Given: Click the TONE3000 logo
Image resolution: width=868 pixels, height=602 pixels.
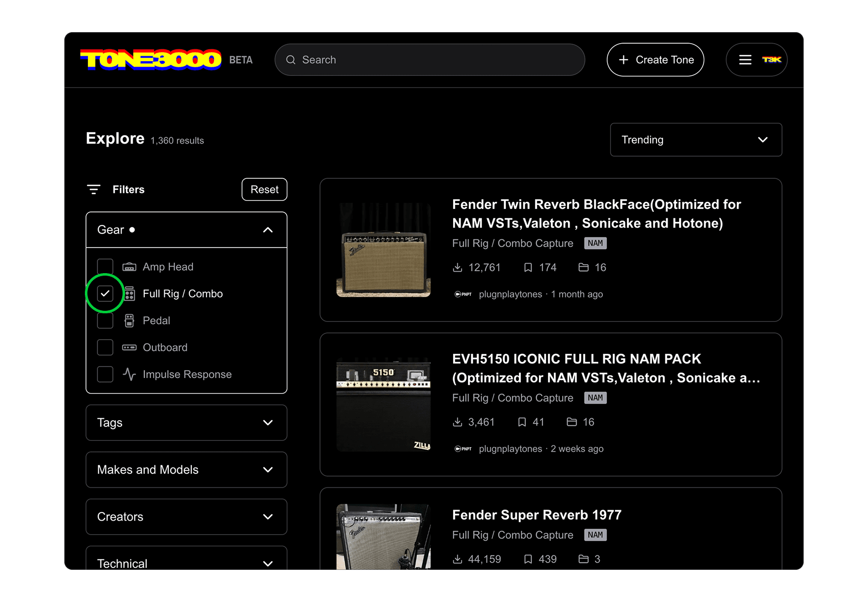Looking at the screenshot, I should click(151, 60).
